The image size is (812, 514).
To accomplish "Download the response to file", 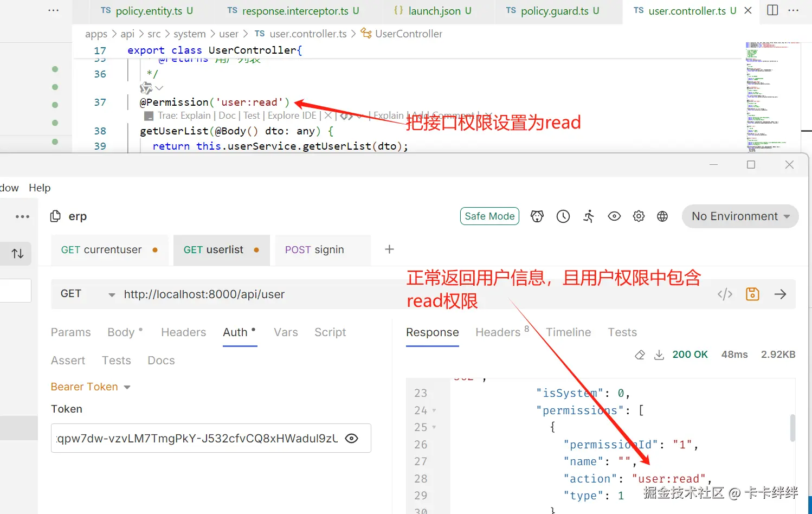I will point(659,355).
